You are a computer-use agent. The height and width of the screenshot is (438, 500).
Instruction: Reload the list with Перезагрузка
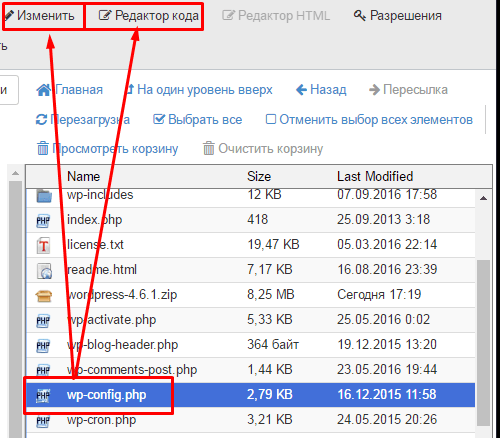click(83, 120)
